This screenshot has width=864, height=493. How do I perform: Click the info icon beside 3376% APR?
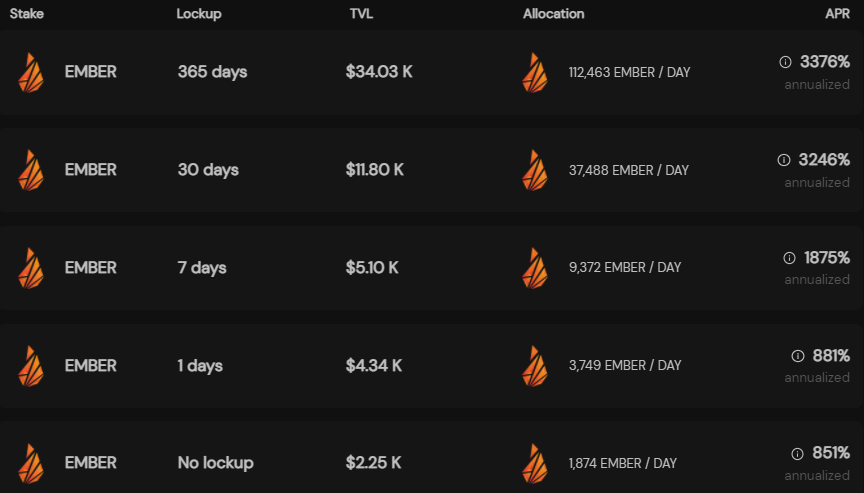click(785, 62)
